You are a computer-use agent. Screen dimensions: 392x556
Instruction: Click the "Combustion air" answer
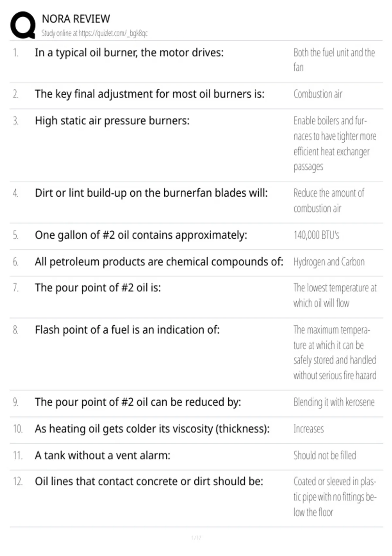click(318, 94)
